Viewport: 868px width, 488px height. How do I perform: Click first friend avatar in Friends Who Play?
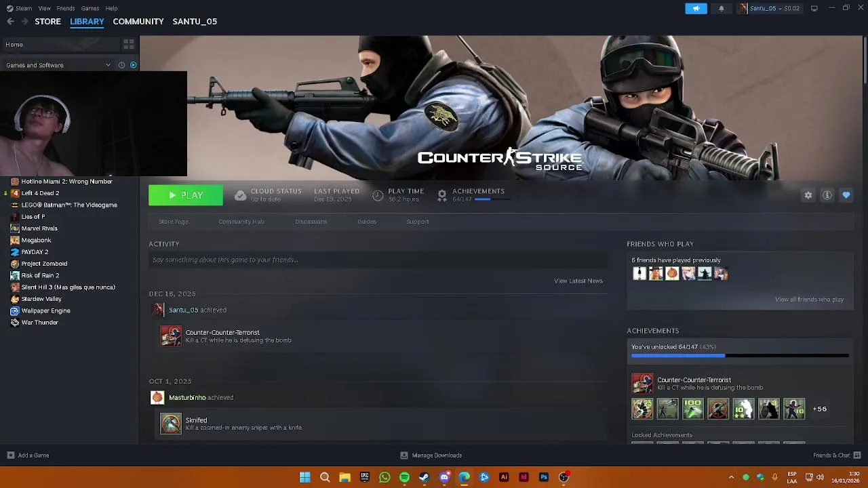click(639, 273)
